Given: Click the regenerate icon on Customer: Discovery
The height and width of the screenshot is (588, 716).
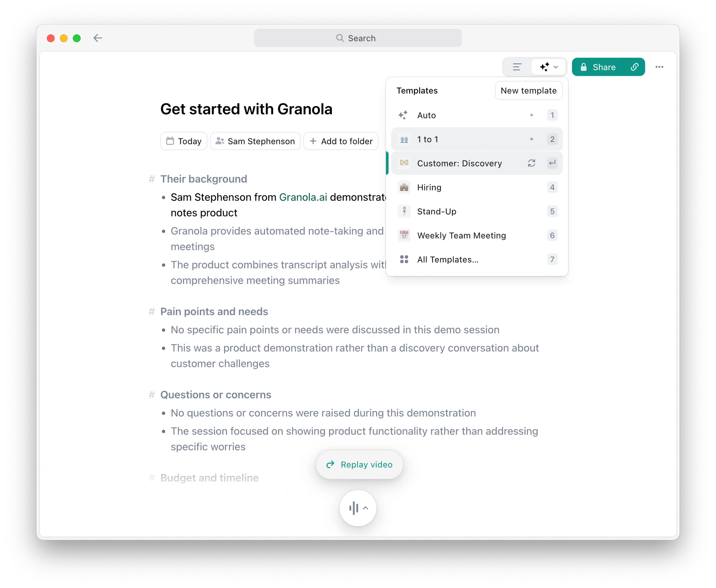Looking at the screenshot, I should [x=531, y=163].
